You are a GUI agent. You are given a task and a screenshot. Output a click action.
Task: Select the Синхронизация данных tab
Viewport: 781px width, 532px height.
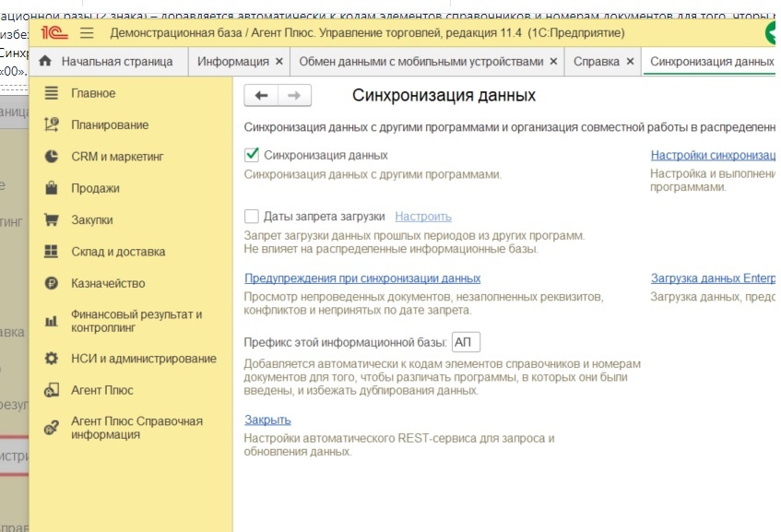pos(711,61)
